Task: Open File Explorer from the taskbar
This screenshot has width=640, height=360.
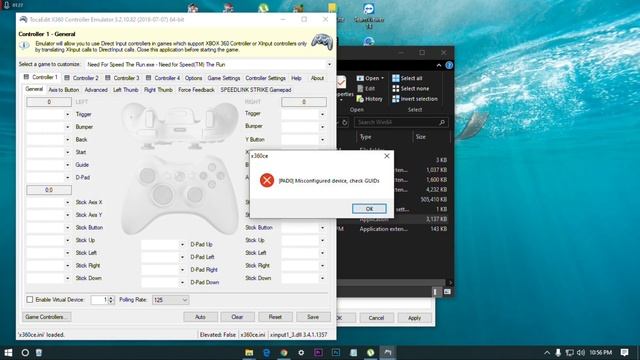Action: point(249,353)
